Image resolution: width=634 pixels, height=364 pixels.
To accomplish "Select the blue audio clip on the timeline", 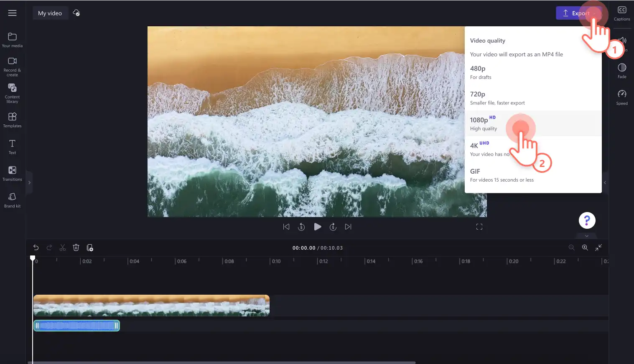I will click(x=76, y=326).
